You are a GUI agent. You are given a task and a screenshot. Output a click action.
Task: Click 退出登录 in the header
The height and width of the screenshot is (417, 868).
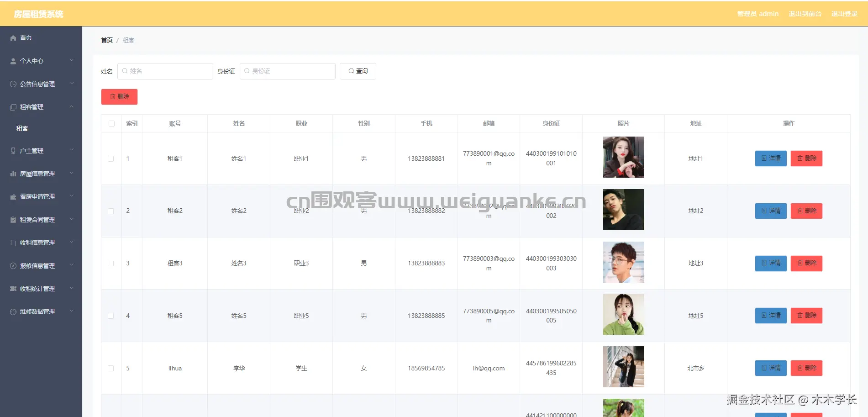[844, 14]
